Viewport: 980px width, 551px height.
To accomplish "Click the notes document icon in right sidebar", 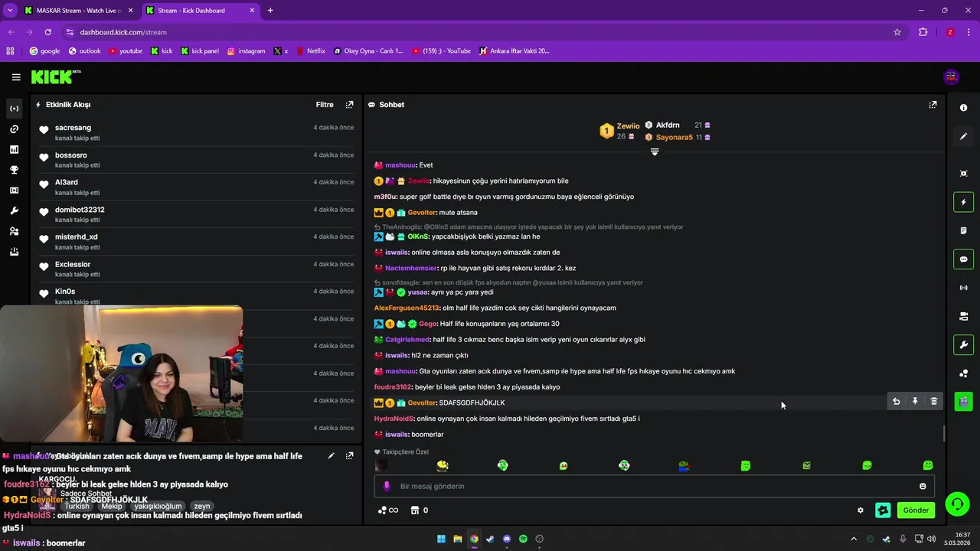I will 963,230.
